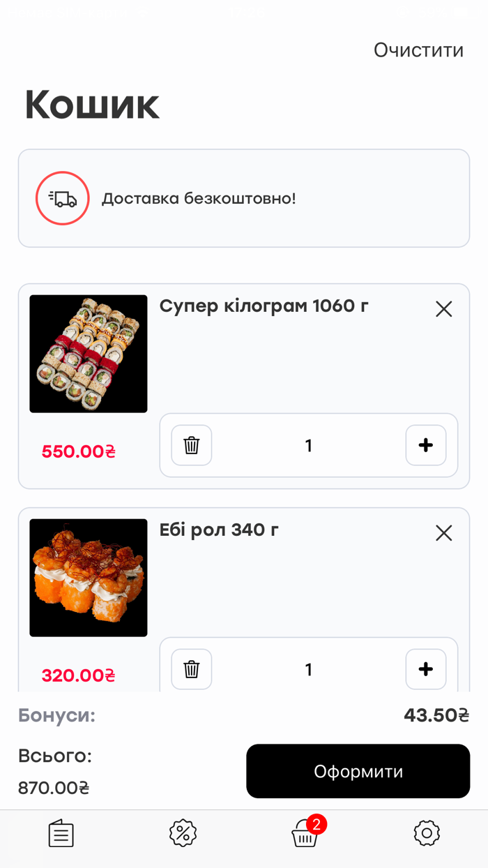This screenshot has width=488, height=868.
Task: Increase quantity of Ебі рол with plus icon
Action: [426, 669]
